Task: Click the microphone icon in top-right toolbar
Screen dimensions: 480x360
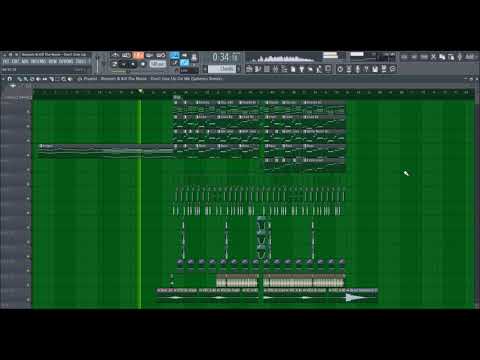Action: coord(460,57)
